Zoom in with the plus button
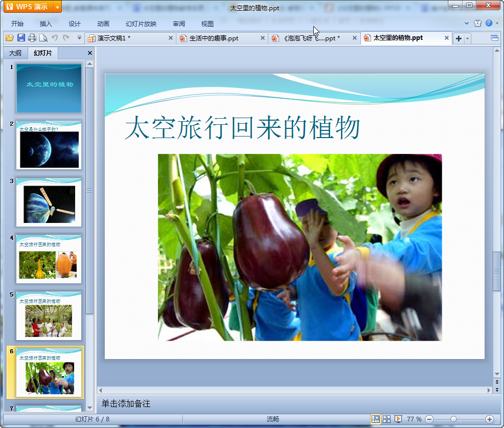 pyautogui.click(x=489, y=419)
